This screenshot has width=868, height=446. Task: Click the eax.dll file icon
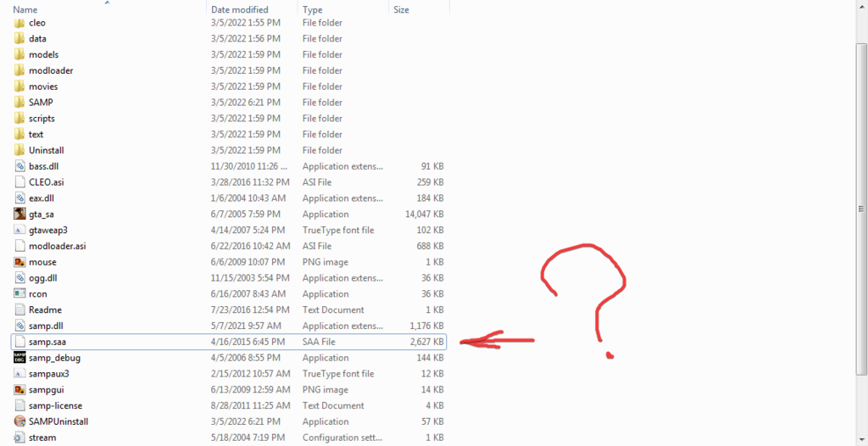(19, 198)
